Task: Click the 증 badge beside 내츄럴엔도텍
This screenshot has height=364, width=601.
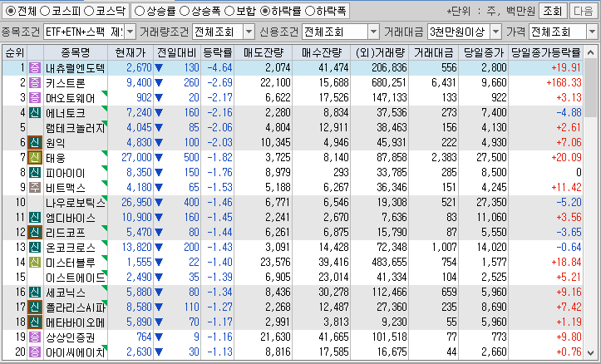Action: coord(35,68)
